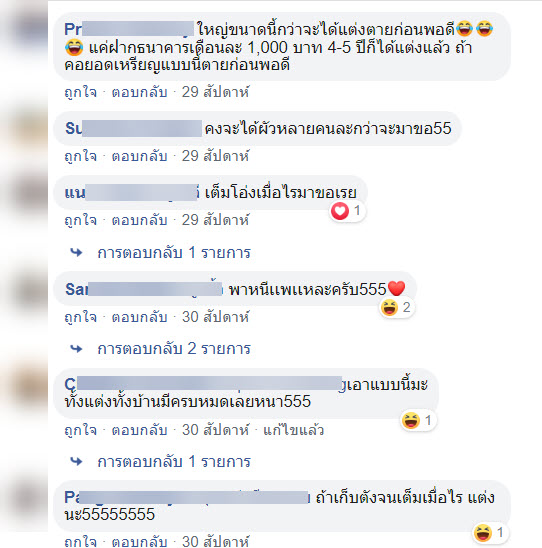The image size is (542, 548).
Task: Click the 29 สัปดาห์ timestamp on the Pr comment
Action: pos(216,92)
